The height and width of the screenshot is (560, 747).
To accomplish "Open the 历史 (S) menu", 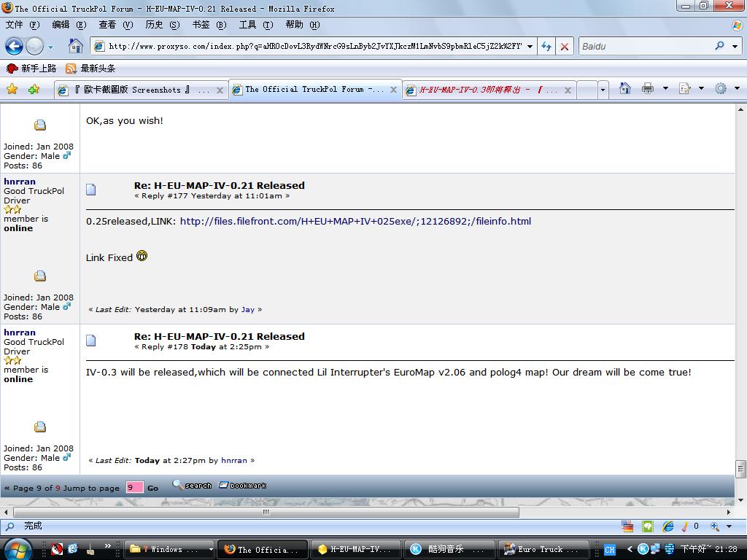I will pyautogui.click(x=163, y=25).
